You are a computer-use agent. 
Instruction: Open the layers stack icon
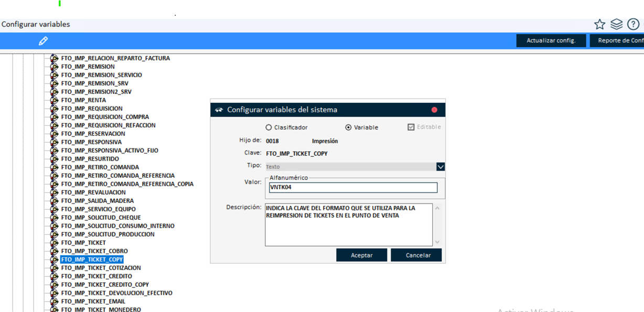click(616, 25)
